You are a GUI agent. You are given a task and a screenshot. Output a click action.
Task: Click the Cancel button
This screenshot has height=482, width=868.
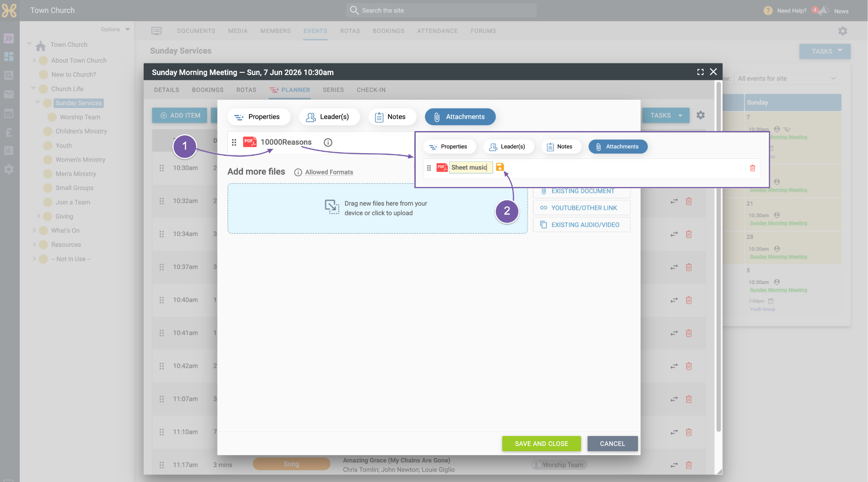coord(612,444)
